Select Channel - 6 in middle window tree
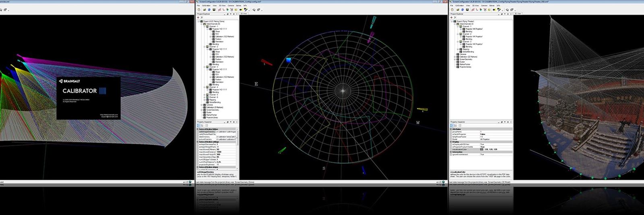 [x=214, y=97]
